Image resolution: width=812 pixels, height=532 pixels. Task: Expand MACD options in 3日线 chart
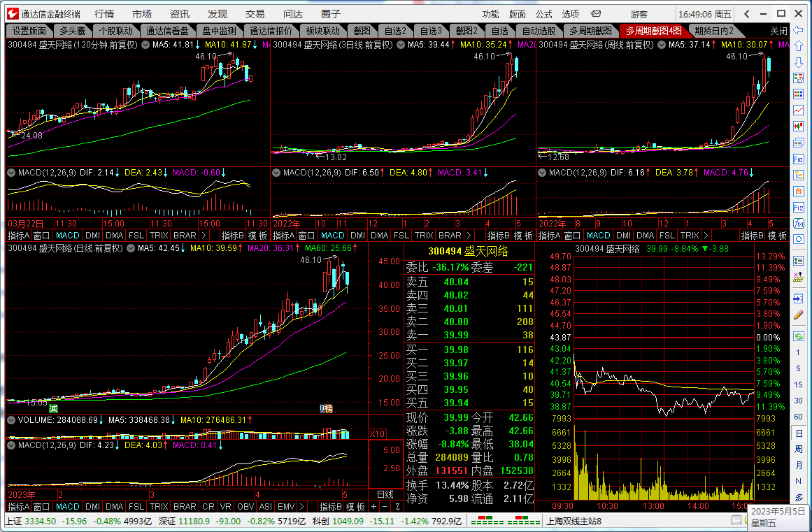point(276,173)
